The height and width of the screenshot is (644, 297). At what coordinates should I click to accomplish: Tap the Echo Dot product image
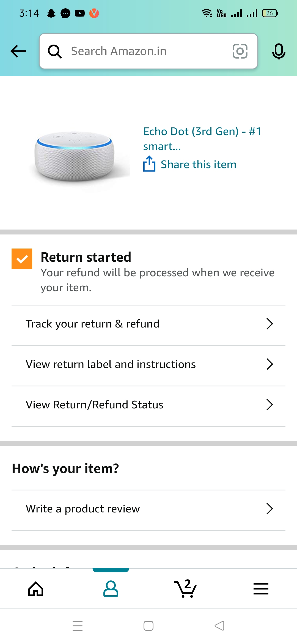tap(74, 156)
